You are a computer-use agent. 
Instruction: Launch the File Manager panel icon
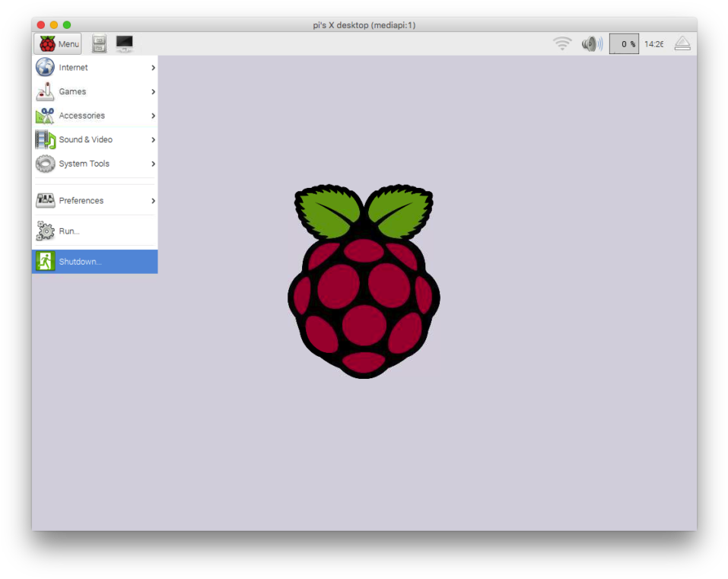tap(99, 44)
